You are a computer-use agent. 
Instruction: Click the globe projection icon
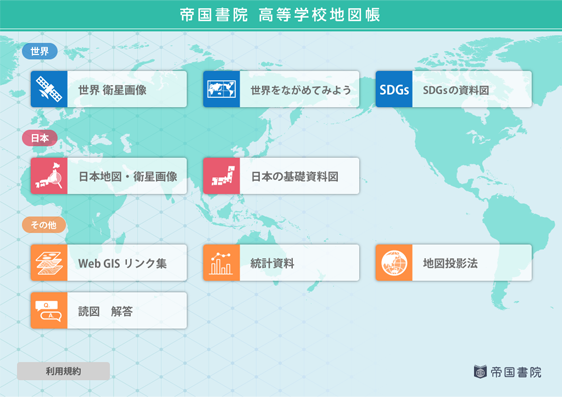click(394, 263)
